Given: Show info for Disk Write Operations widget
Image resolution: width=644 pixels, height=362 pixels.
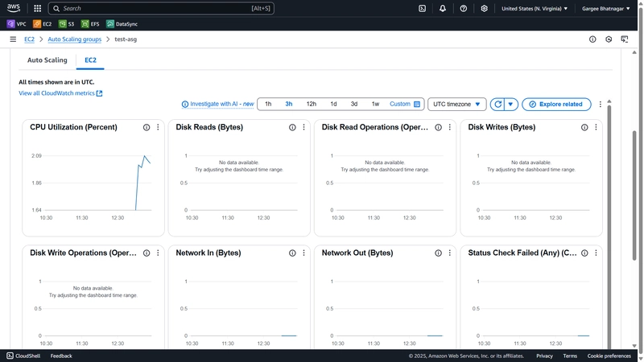Looking at the screenshot, I should [147, 253].
